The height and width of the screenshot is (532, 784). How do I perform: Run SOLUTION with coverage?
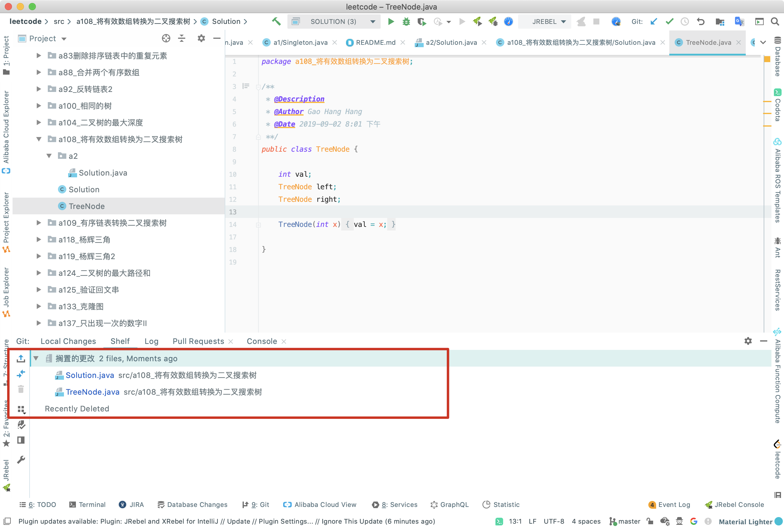[x=421, y=21]
